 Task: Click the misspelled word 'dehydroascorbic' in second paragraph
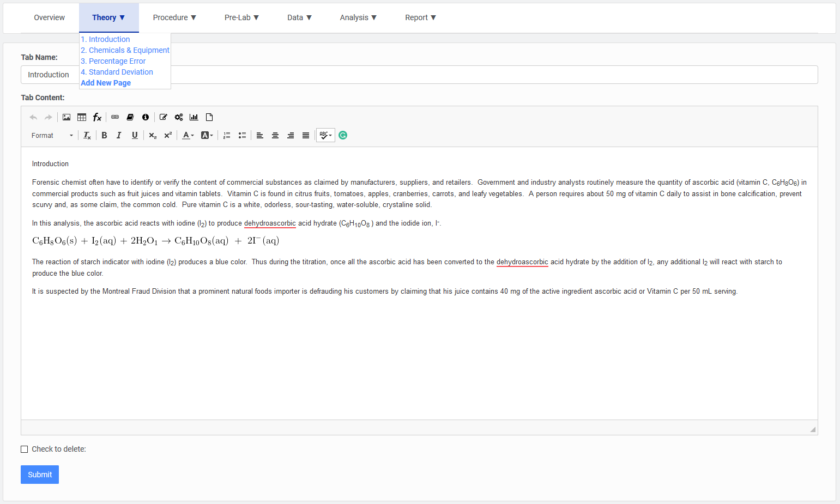270,223
